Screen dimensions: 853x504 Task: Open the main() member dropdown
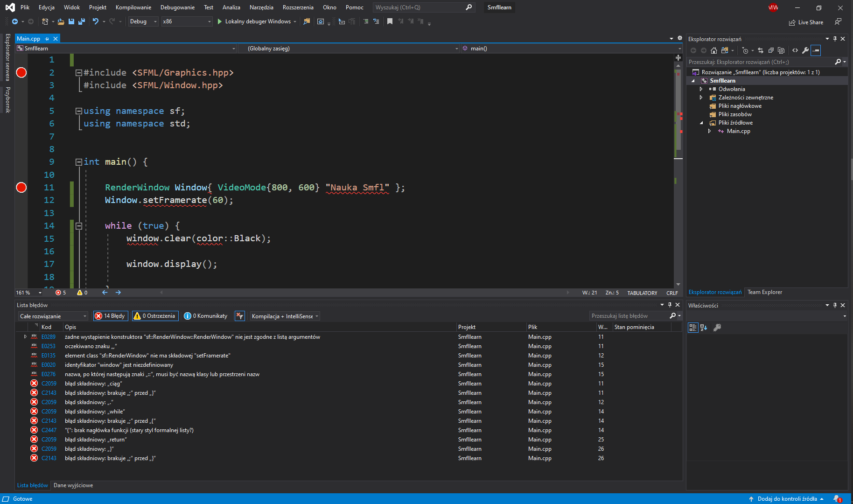click(x=571, y=49)
